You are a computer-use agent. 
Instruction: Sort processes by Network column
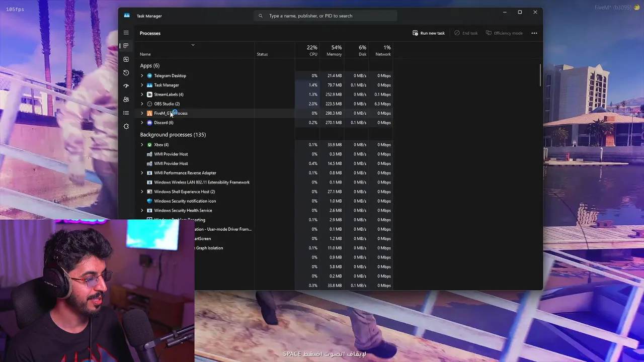tap(383, 50)
